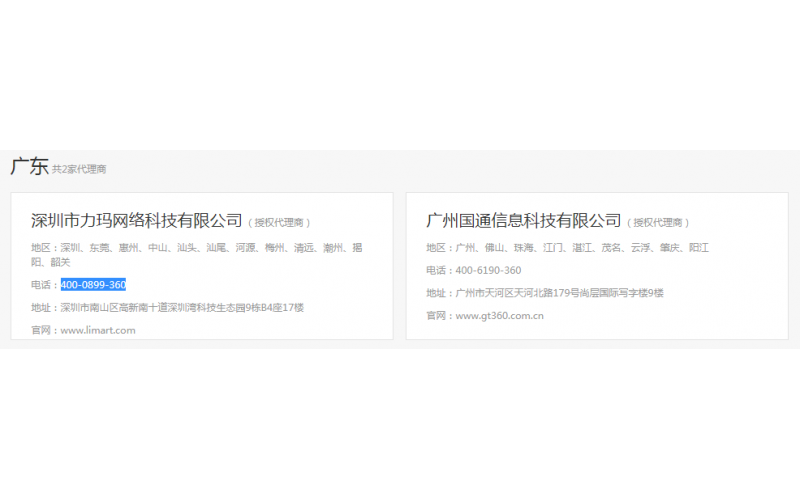Click the 共2家代理商 count label
Screen dimensions: 800x500
click(79, 169)
